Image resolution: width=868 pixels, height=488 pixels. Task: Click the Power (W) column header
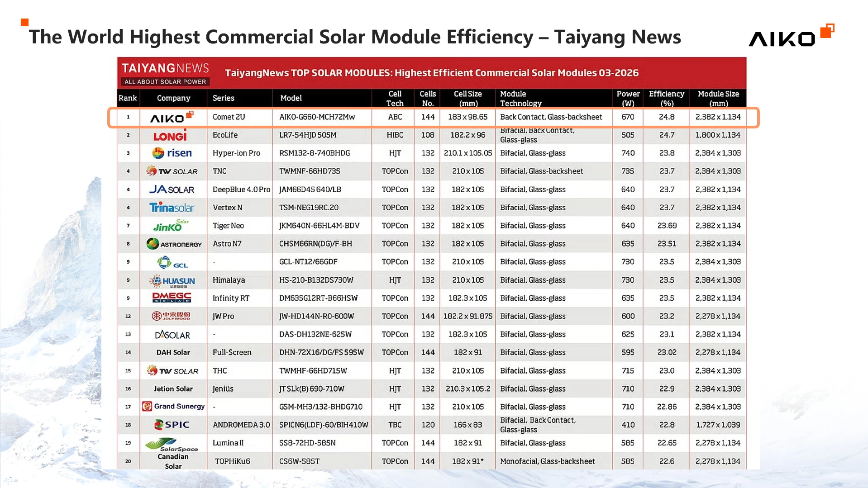pos(628,99)
